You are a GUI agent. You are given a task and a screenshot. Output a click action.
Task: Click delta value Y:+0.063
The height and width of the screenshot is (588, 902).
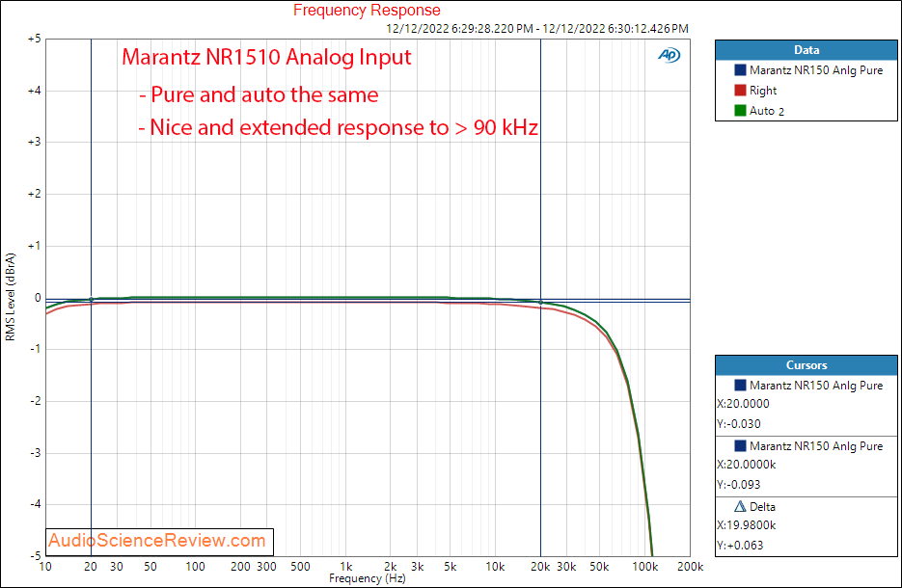click(740, 546)
